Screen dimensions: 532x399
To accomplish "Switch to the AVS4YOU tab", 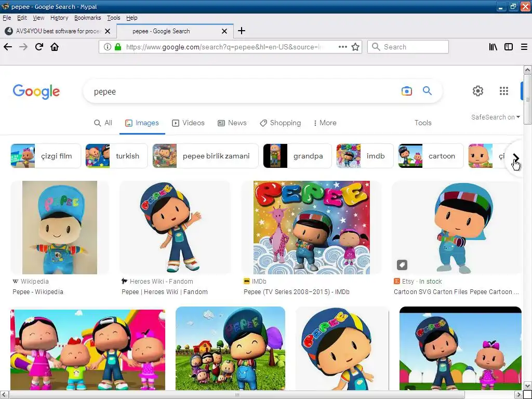I will 58,31.
